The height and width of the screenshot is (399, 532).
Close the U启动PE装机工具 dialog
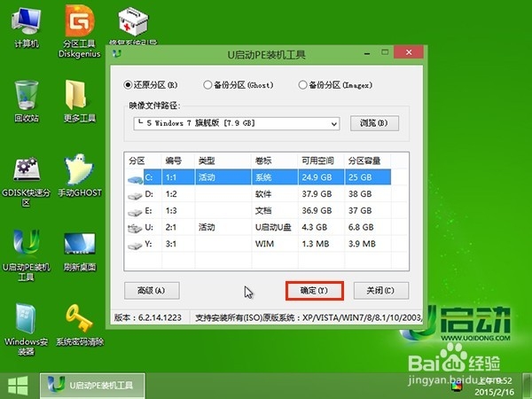pos(409,52)
